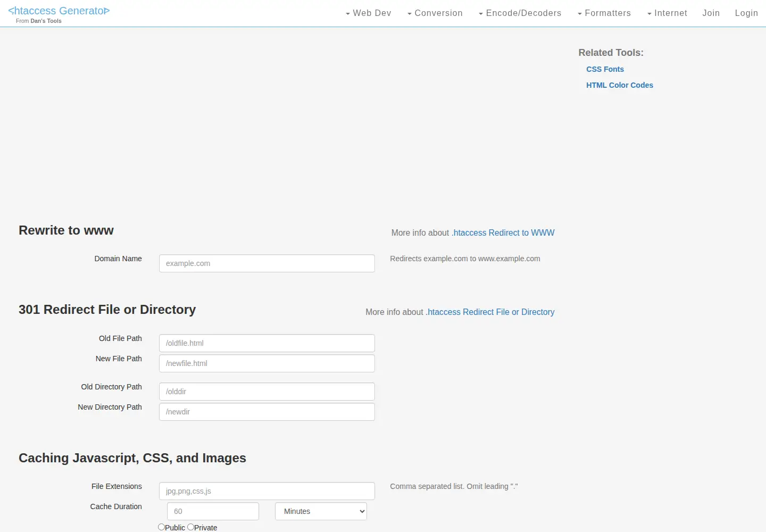Focus the Old Directory Path field

coord(267,392)
